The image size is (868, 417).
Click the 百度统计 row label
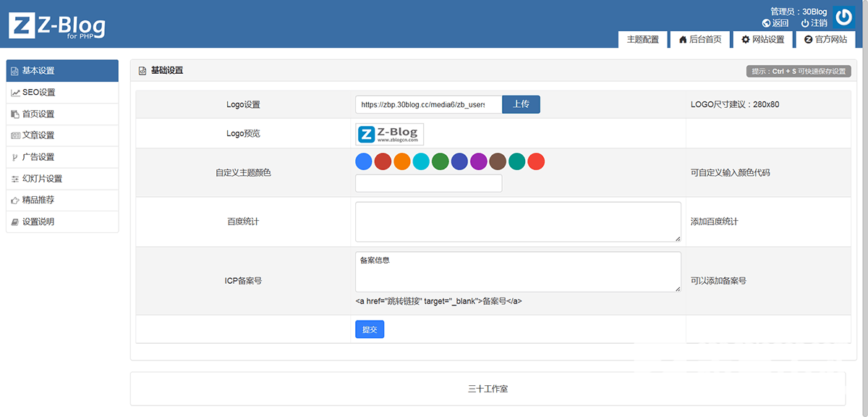pyautogui.click(x=243, y=222)
